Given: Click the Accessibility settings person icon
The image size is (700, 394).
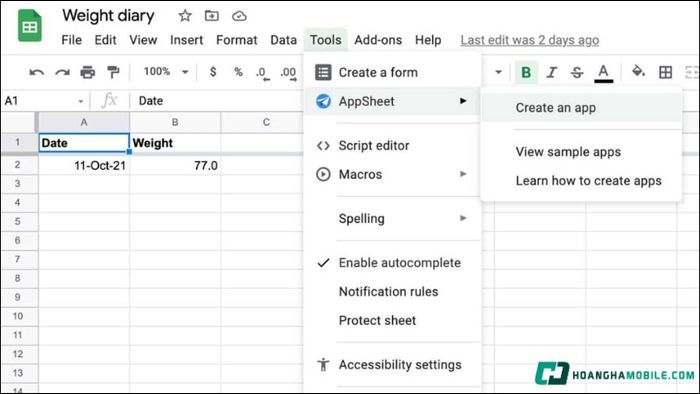Looking at the screenshot, I should 323,365.
